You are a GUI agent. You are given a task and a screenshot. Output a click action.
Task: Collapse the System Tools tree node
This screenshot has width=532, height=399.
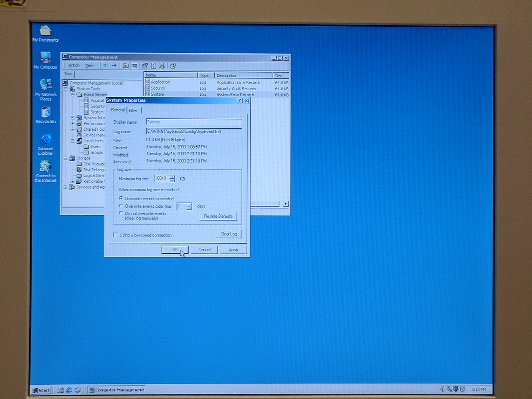click(x=66, y=89)
